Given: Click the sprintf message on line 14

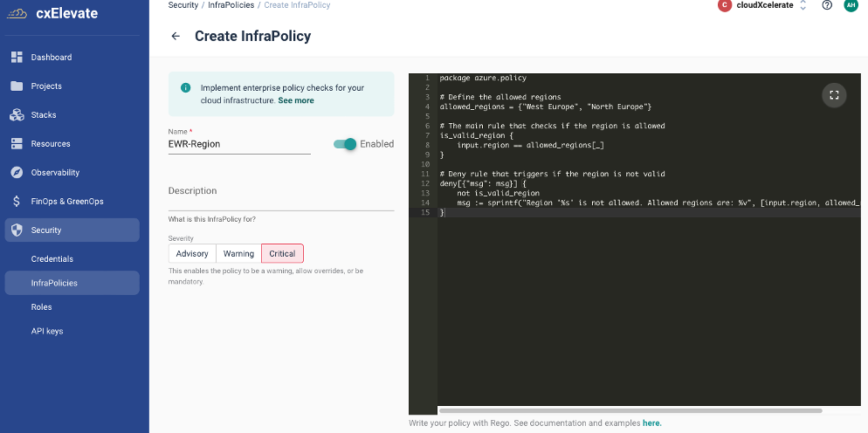Looking at the screenshot, I should (658, 203).
